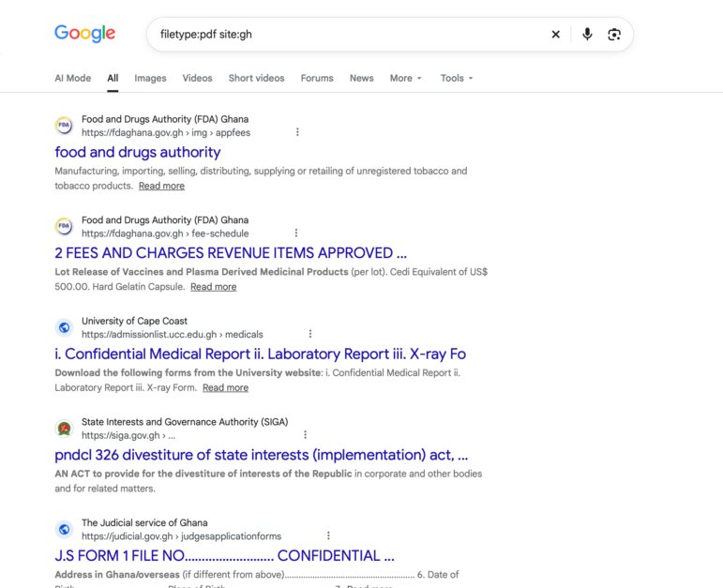The height and width of the screenshot is (588, 723).
Task: Switch to News tab
Action: tap(362, 78)
